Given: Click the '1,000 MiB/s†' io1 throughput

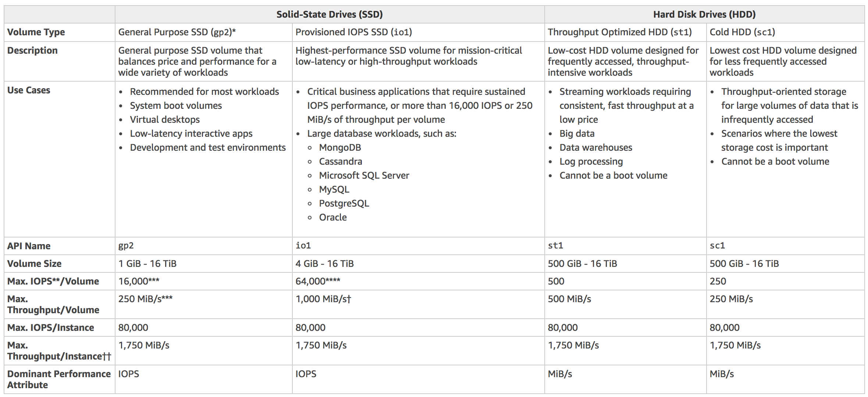Looking at the screenshot, I should point(323,299).
